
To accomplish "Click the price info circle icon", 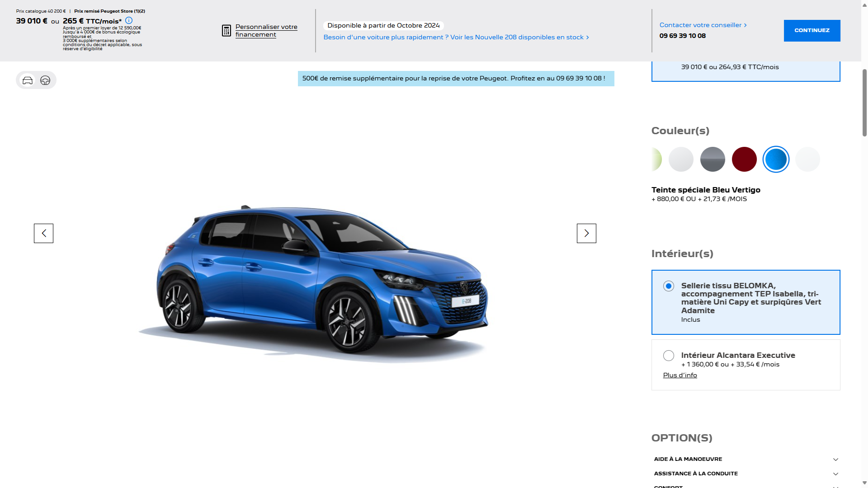I will [129, 20].
